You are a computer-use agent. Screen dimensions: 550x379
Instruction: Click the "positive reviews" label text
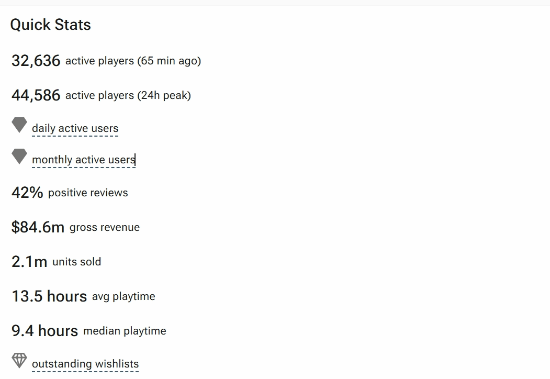pyautogui.click(x=88, y=193)
